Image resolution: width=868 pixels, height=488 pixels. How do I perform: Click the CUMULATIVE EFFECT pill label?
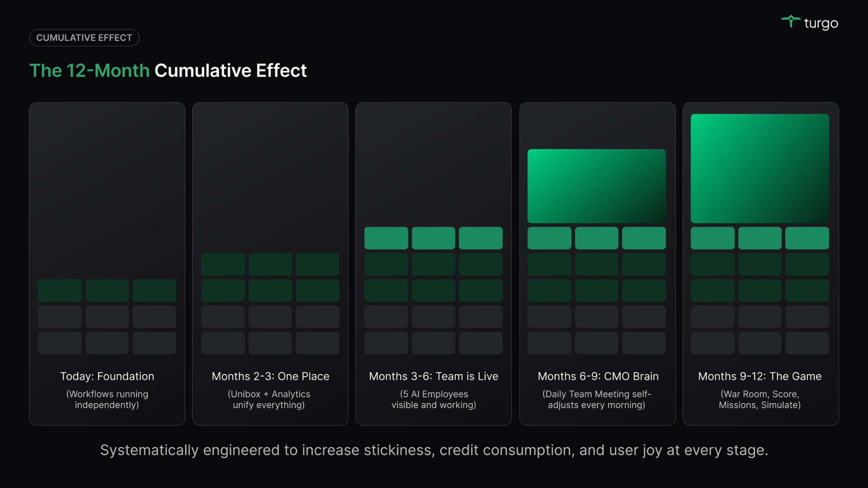click(84, 38)
